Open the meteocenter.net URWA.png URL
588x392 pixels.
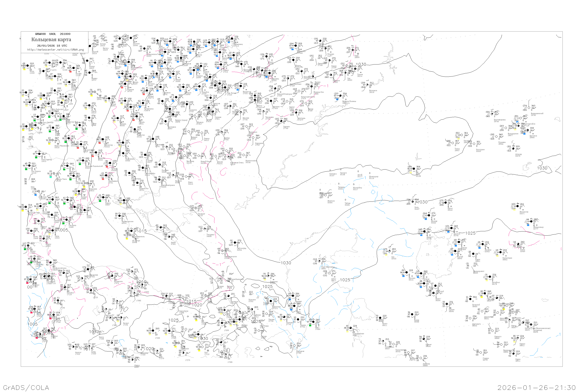click(55, 50)
